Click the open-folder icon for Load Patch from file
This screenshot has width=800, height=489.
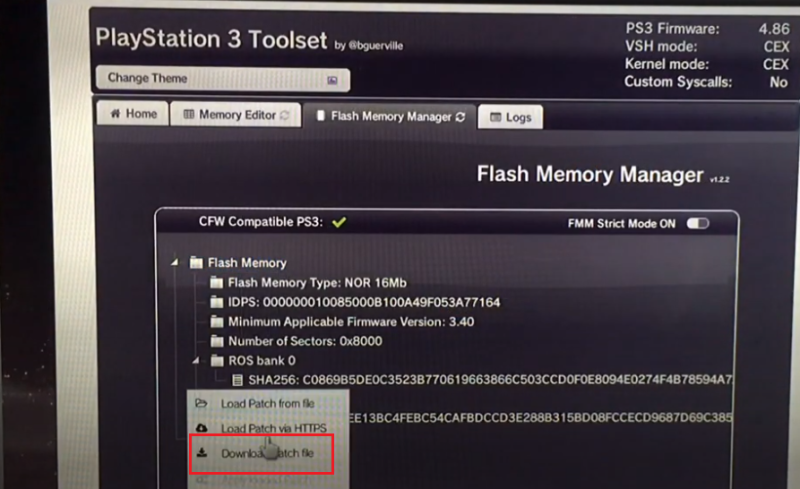201,403
